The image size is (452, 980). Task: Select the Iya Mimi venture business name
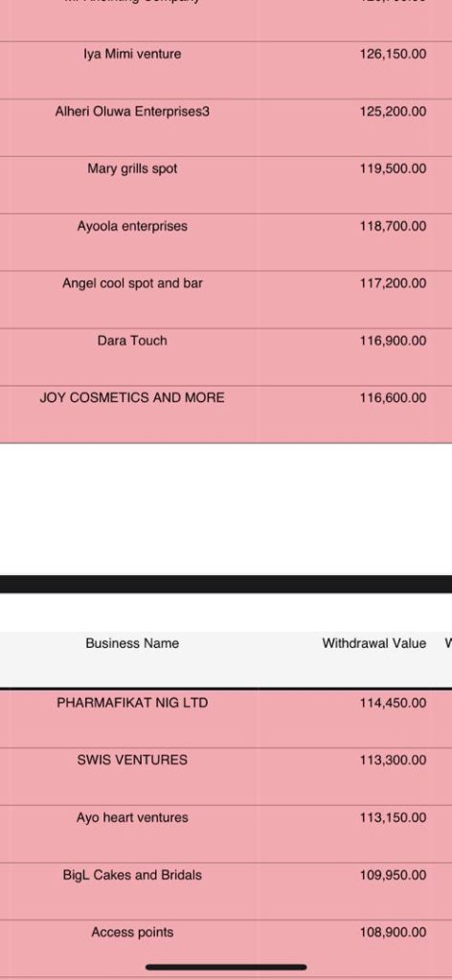coord(132,54)
